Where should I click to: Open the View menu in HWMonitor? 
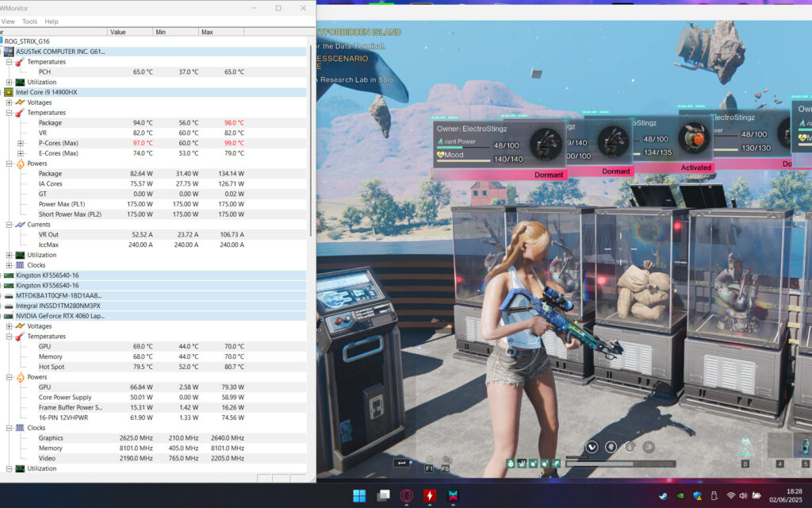click(8, 21)
